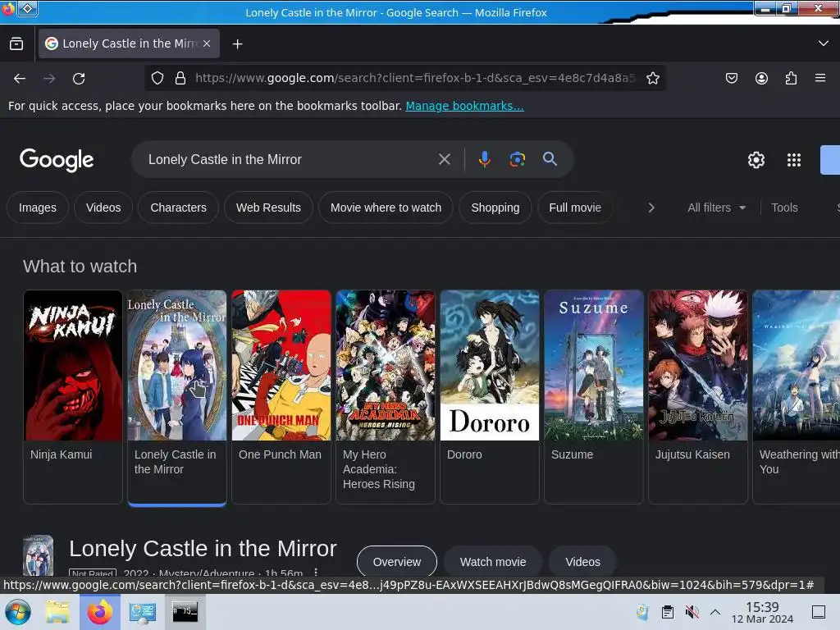Open file manager from taskbar
This screenshot has height=630, width=840.
57,612
